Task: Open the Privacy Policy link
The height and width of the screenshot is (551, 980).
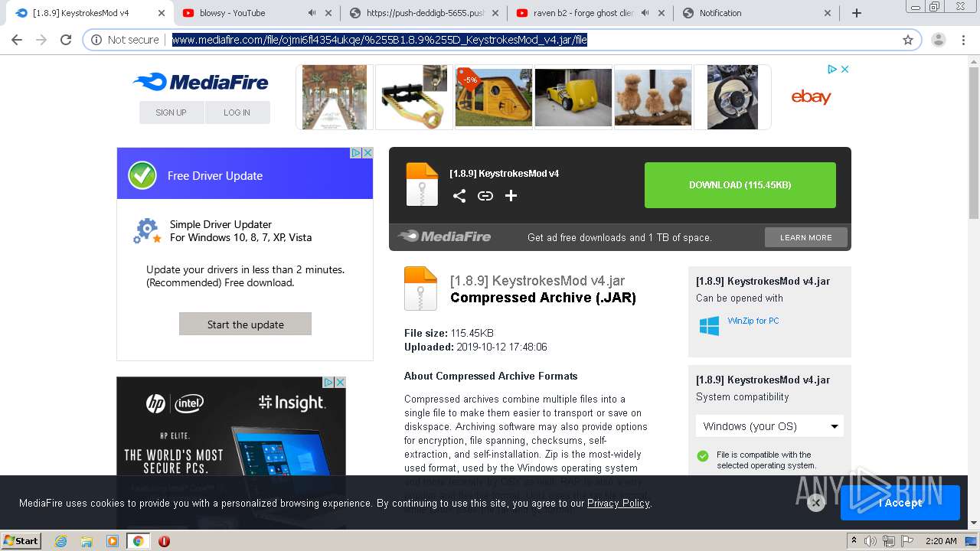Action: [x=618, y=503]
